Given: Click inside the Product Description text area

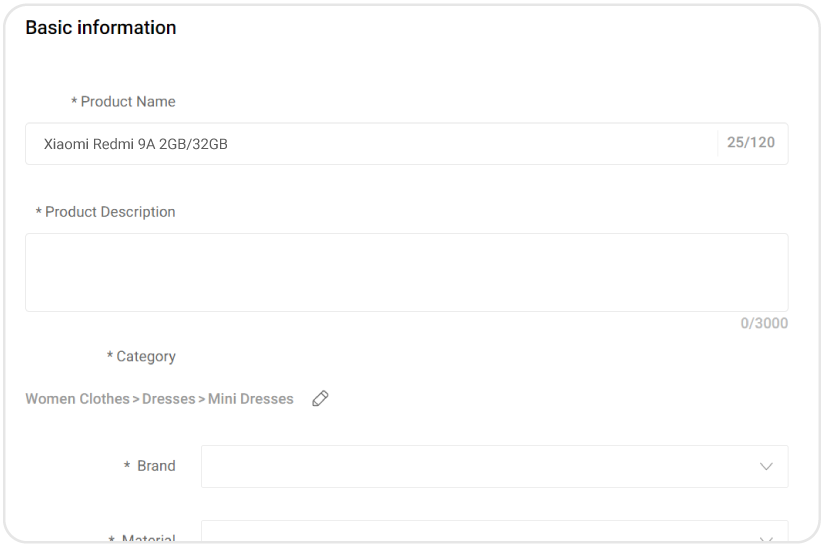Looking at the screenshot, I should pos(406,272).
